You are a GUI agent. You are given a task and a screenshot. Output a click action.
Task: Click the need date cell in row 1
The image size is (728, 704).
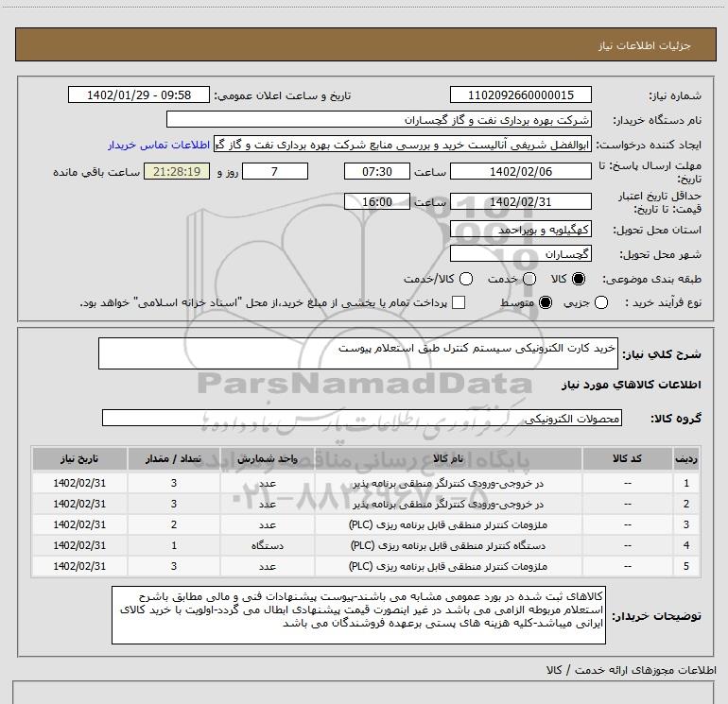click(x=79, y=484)
